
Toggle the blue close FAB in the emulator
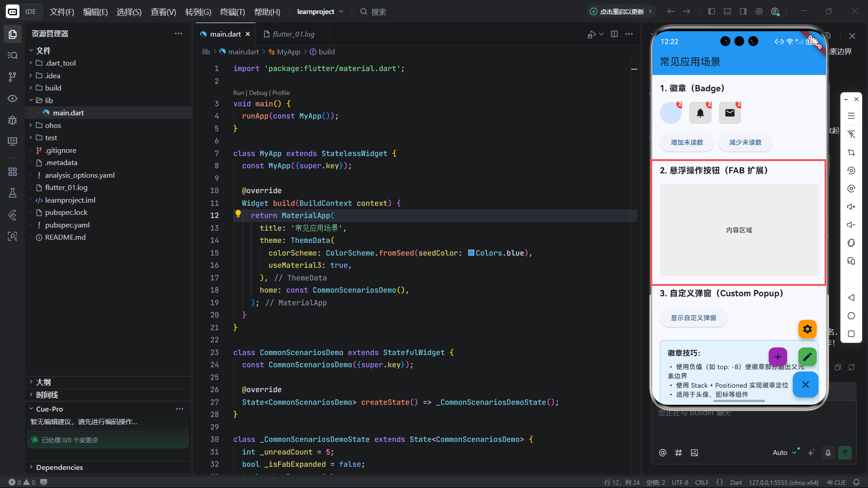coord(805,384)
